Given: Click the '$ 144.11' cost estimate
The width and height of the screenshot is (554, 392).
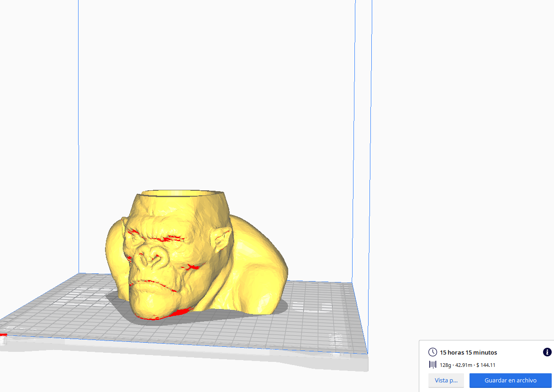Looking at the screenshot, I should pyautogui.click(x=485, y=365).
